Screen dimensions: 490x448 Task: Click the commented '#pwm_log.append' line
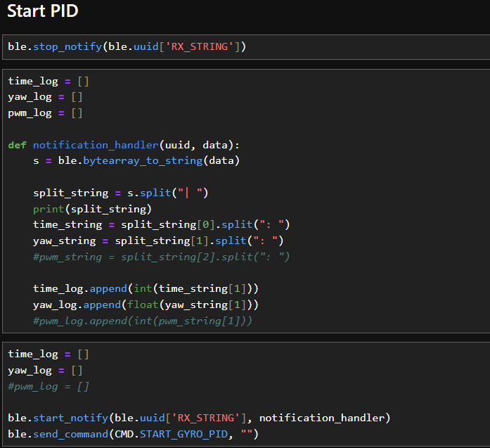[x=143, y=321]
